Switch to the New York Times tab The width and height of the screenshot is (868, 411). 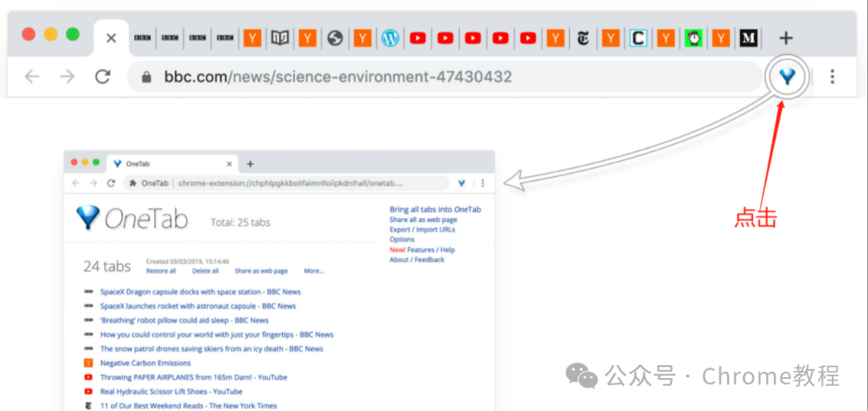tap(583, 39)
